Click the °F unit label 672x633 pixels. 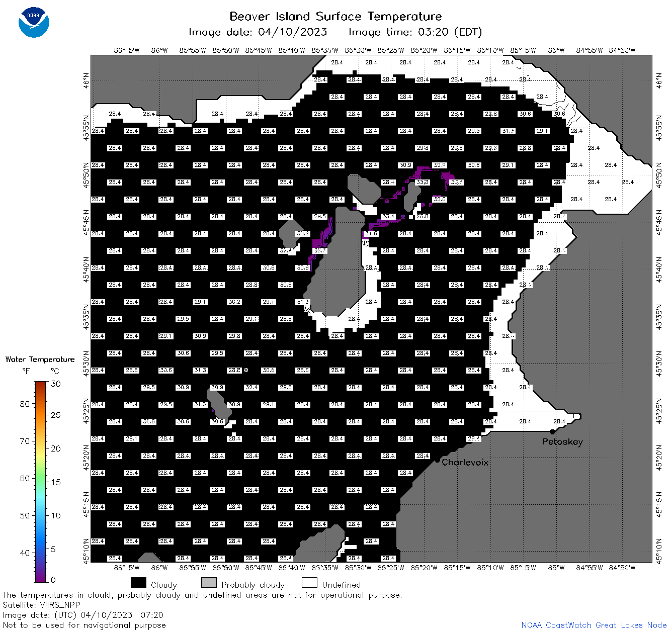click(26, 371)
